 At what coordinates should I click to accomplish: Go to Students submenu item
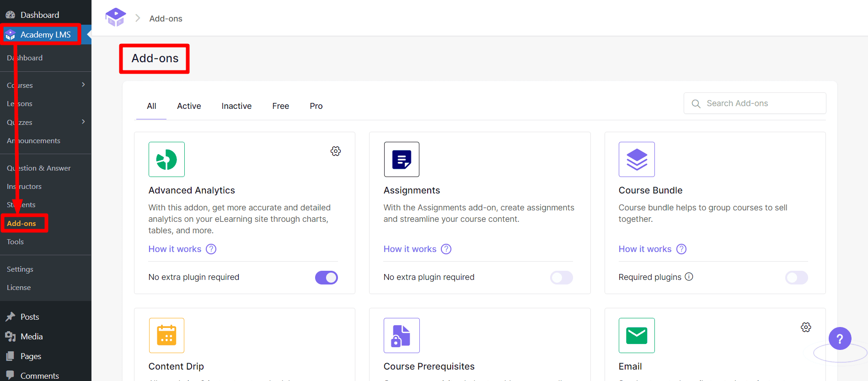click(21, 205)
